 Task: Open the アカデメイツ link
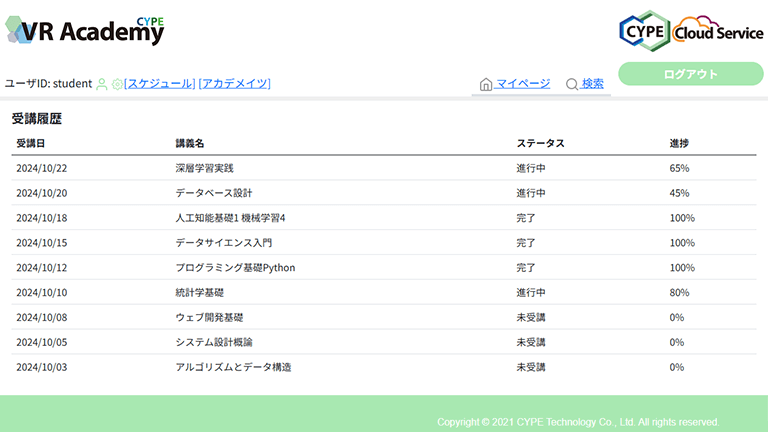pos(235,84)
